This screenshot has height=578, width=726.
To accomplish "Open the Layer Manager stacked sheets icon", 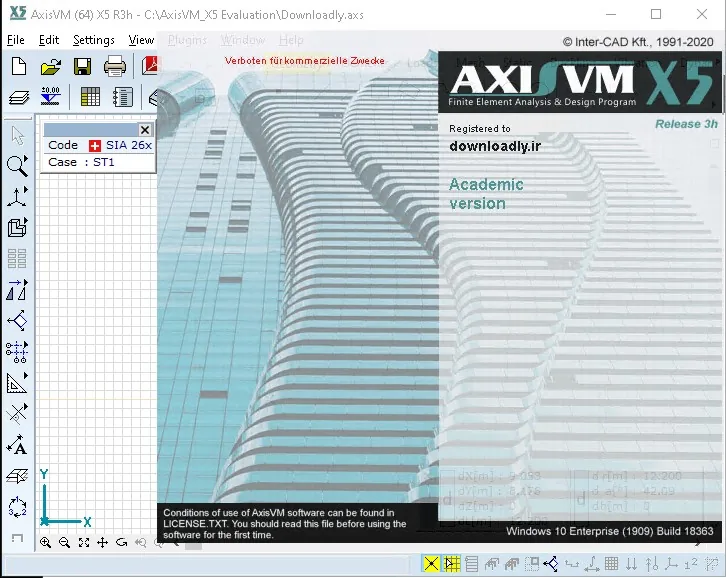I will click(x=19, y=97).
